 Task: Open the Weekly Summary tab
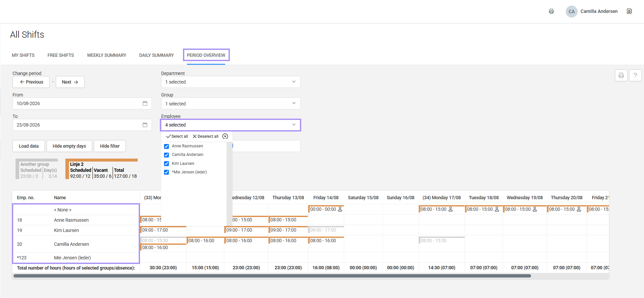[107, 55]
